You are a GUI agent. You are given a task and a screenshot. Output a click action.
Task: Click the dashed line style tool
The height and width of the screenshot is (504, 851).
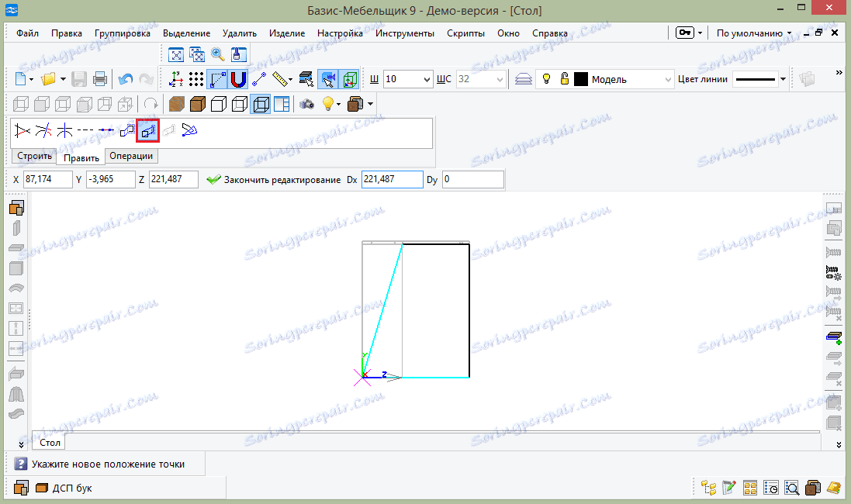pyautogui.click(x=85, y=130)
